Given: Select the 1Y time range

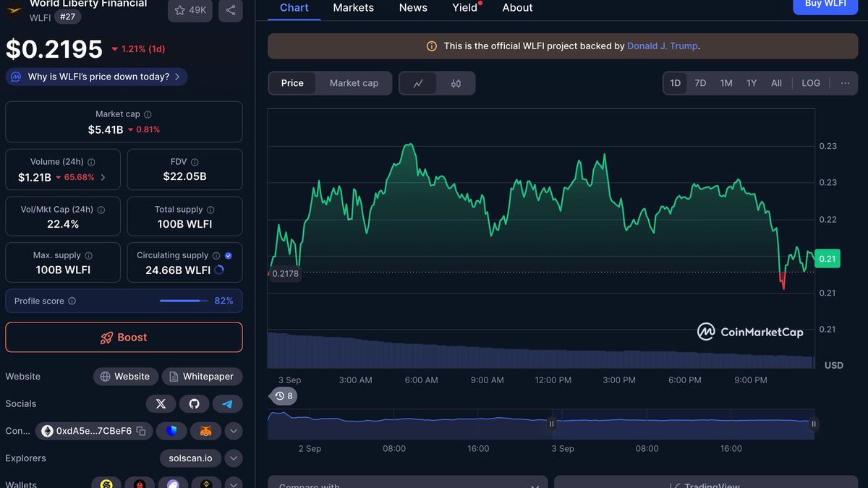Looking at the screenshot, I should [x=752, y=83].
